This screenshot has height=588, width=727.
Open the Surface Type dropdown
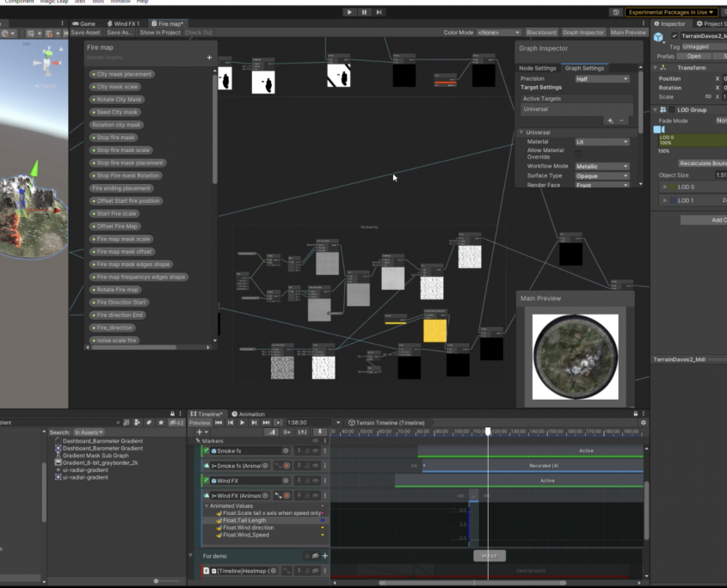pos(601,175)
